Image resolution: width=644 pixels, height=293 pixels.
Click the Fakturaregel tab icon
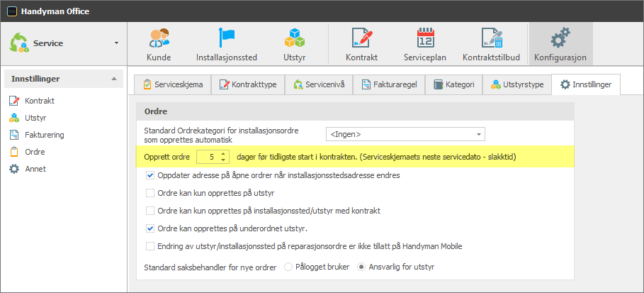click(x=366, y=84)
